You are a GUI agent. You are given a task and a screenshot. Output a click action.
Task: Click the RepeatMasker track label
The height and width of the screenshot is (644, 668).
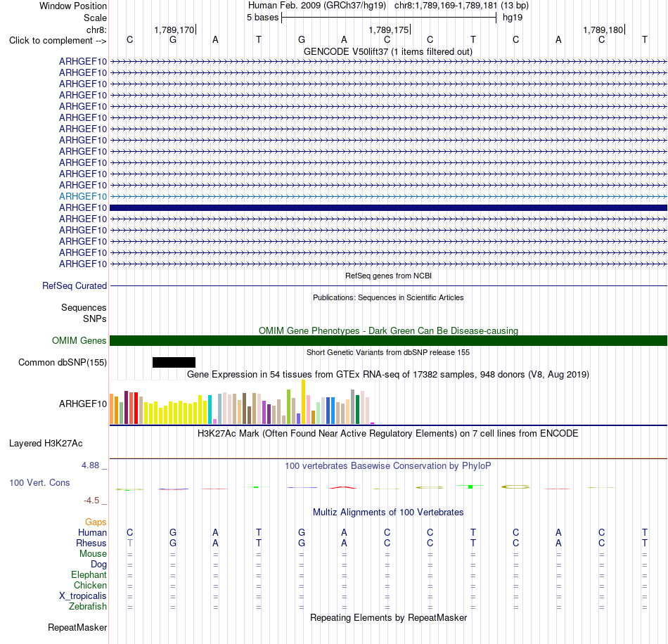[77, 628]
